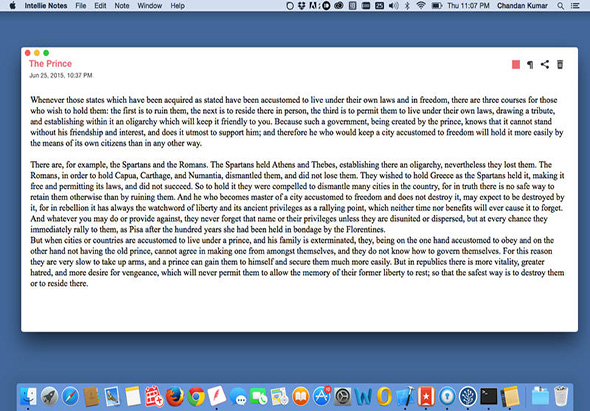Open the yellow Notes app in dock
590x411 pixels.
[133, 396]
